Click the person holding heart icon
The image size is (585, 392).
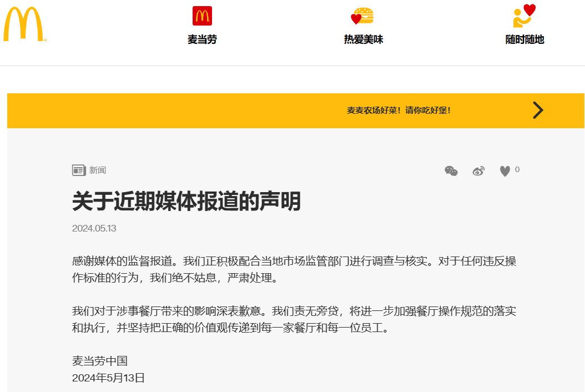pos(524,16)
